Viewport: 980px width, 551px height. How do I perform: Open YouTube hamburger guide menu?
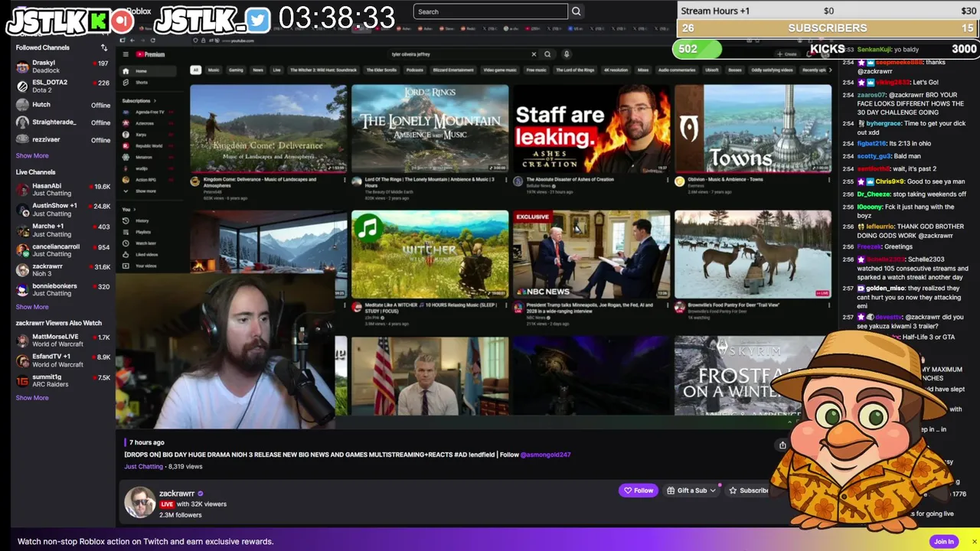(x=126, y=54)
